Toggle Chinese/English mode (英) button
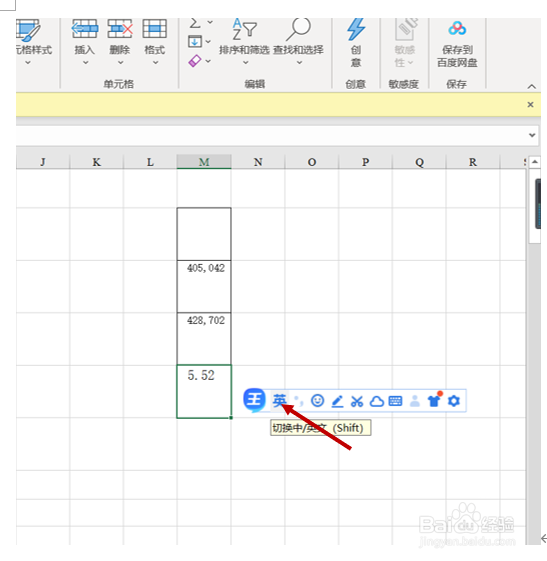Viewport: 547px width, 561px height. (x=279, y=401)
